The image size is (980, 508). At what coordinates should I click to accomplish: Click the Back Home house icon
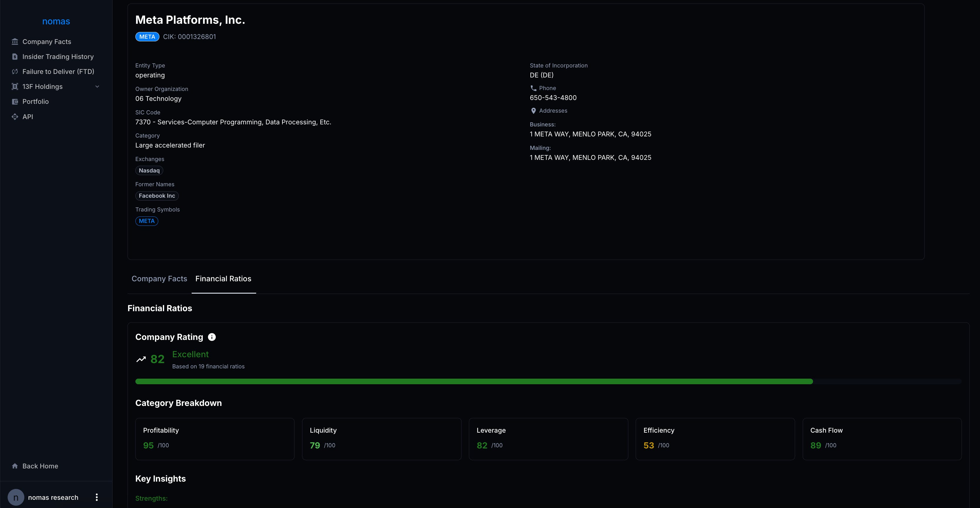tap(15, 466)
